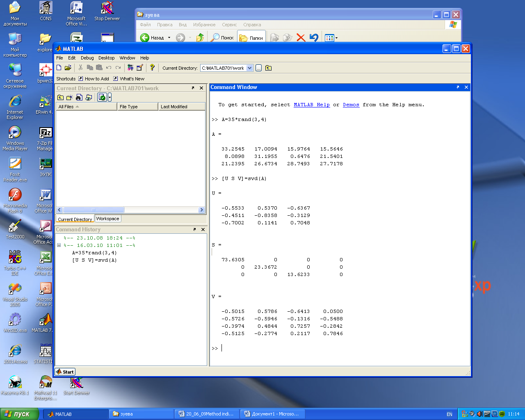Follow the Demos link in Command Window
The image size is (525, 420).
click(x=351, y=105)
